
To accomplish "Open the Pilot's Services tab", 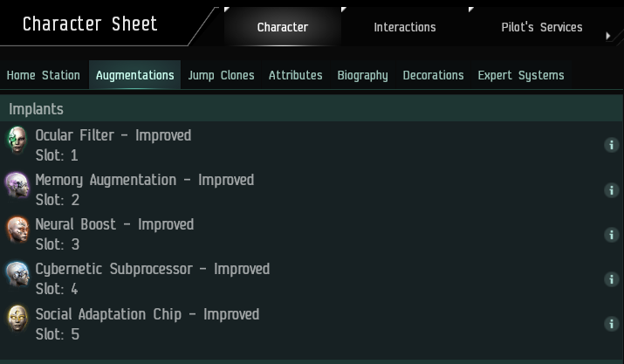I will pyautogui.click(x=542, y=27).
